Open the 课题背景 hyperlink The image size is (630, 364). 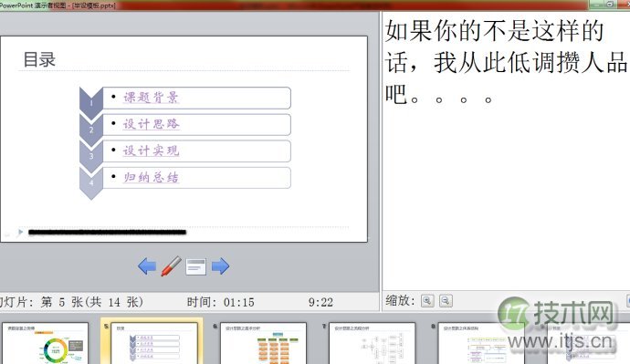[x=151, y=98]
